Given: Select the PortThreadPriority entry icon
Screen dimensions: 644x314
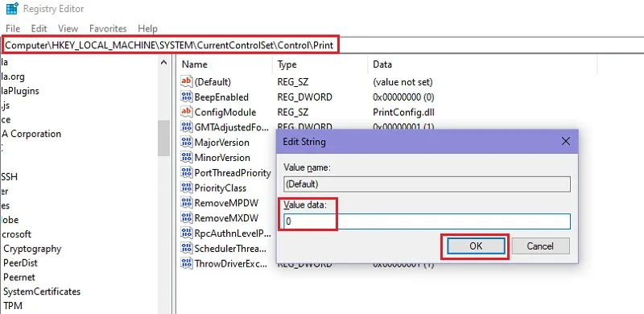Looking at the screenshot, I should 187,172.
